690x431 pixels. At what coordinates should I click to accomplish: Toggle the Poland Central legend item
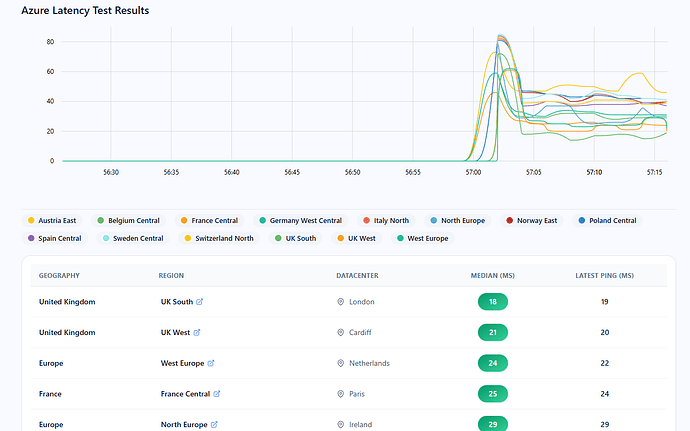coord(607,221)
